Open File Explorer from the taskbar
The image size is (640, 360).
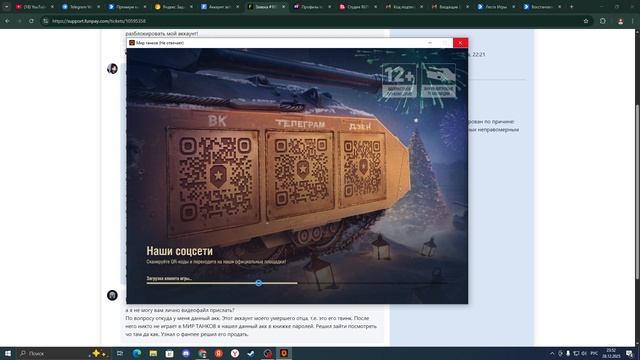tap(153, 353)
